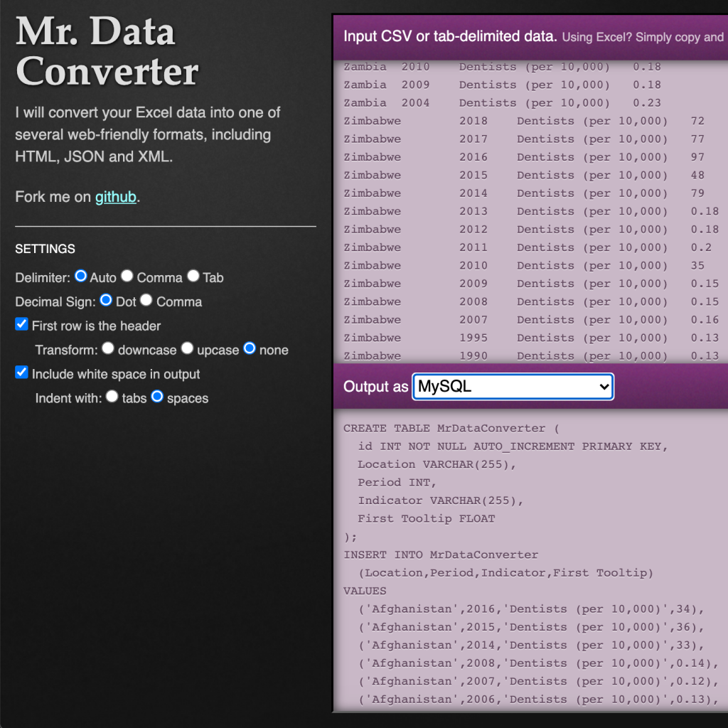The image size is (728, 728).
Task: Click the Zambia 2010 input row
Action: click(502, 68)
